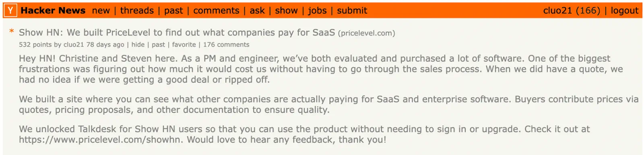
Task: Go to the ask section
Action: pos(257,10)
